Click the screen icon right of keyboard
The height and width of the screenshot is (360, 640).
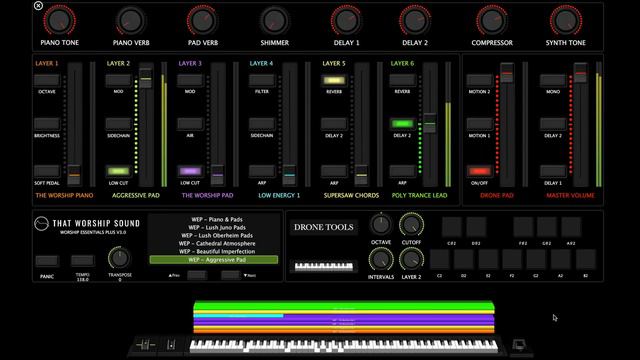point(519,345)
